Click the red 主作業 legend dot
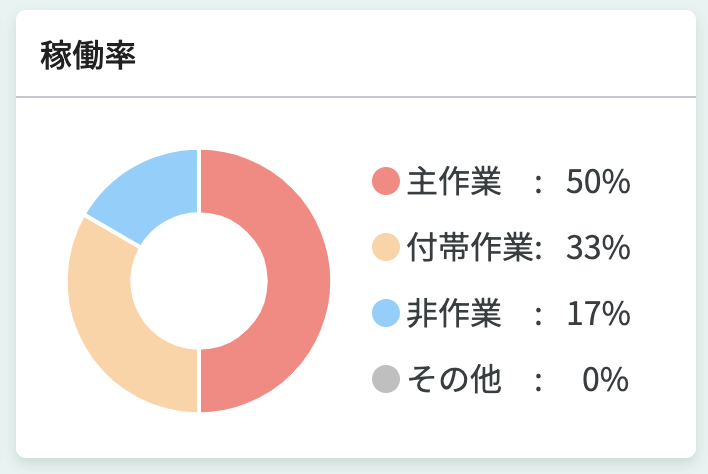This screenshot has height=474, width=708. (x=386, y=182)
